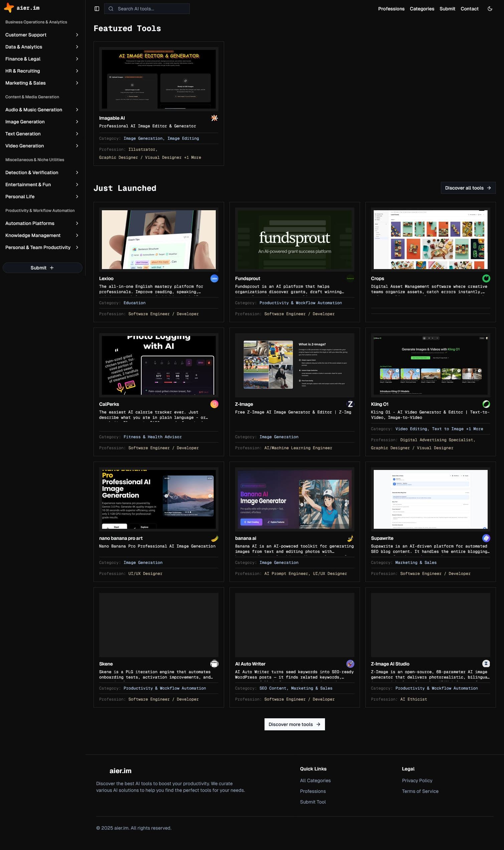Click the Crops green logo icon
Image resolution: width=504 pixels, height=850 pixels.
click(x=486, y=278)
